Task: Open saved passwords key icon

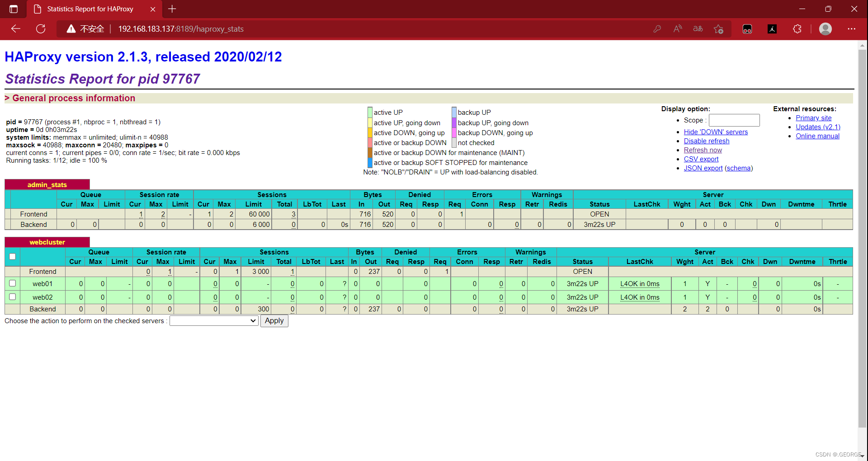Action: (657, 29)
